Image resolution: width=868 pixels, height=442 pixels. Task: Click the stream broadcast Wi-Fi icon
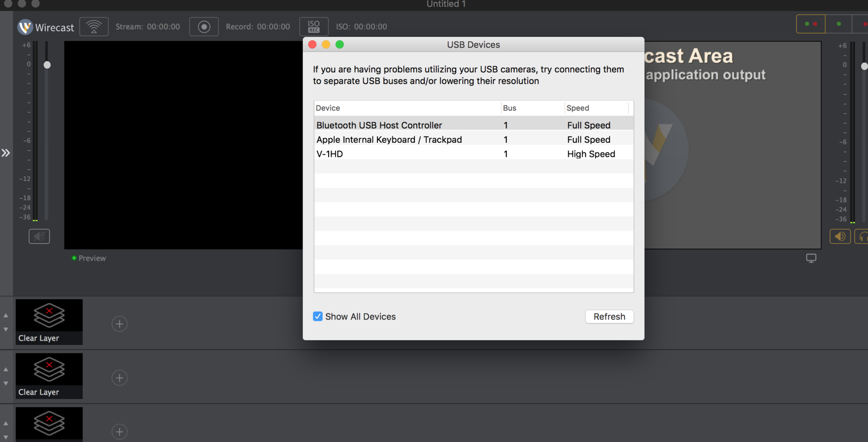(94, 27)
